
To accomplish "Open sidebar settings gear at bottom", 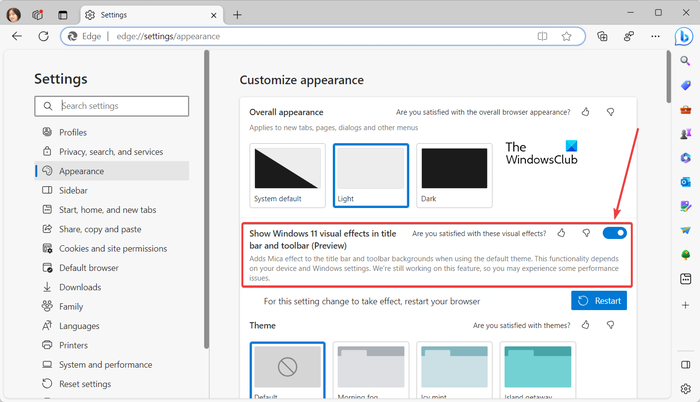I will [686, 389].
